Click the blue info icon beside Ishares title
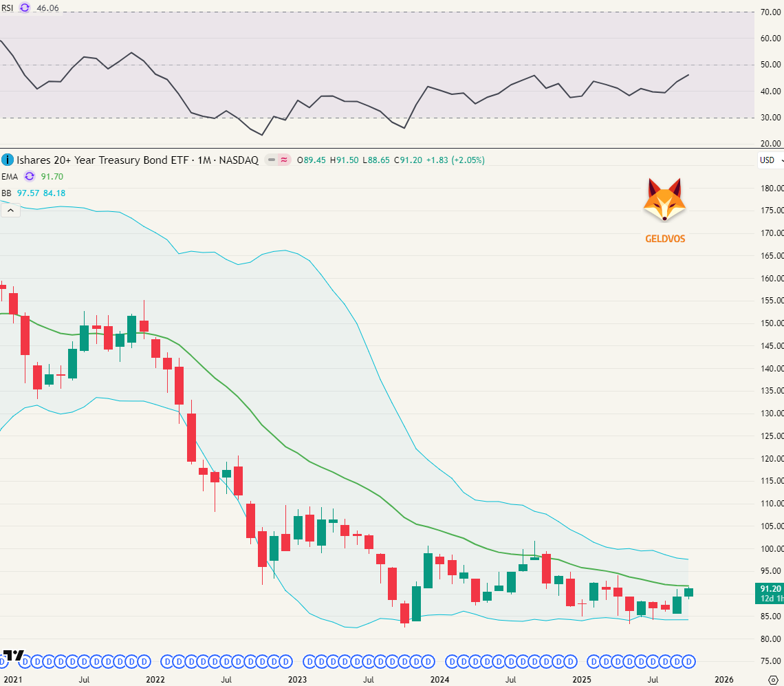Screen dimensions: 784x686 click(7, 160)
